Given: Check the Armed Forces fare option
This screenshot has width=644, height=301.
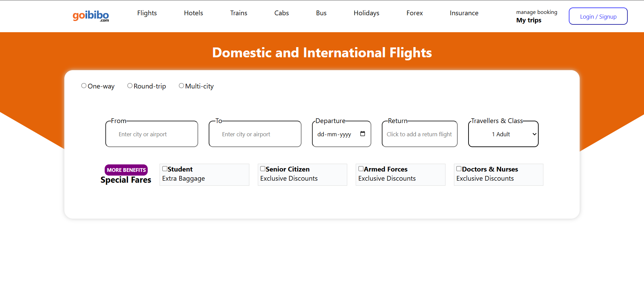Looking at the screenshot, I should (361, 169).
